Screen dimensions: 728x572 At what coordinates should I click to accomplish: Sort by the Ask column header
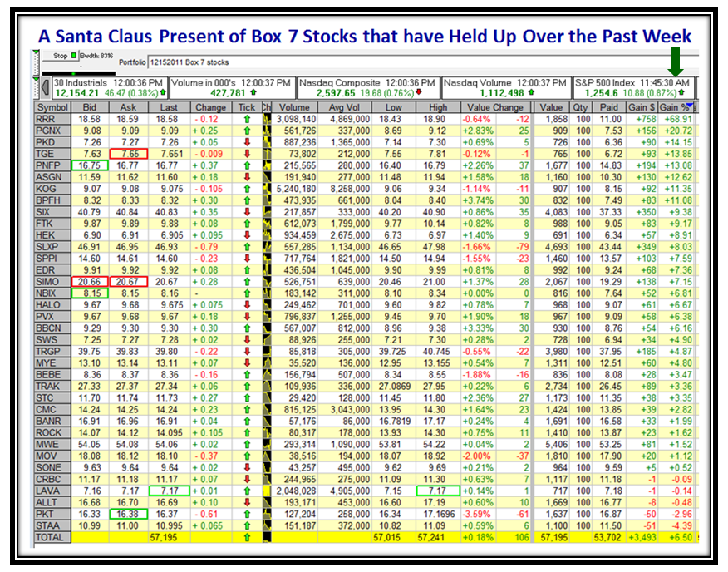coord(129,107)
